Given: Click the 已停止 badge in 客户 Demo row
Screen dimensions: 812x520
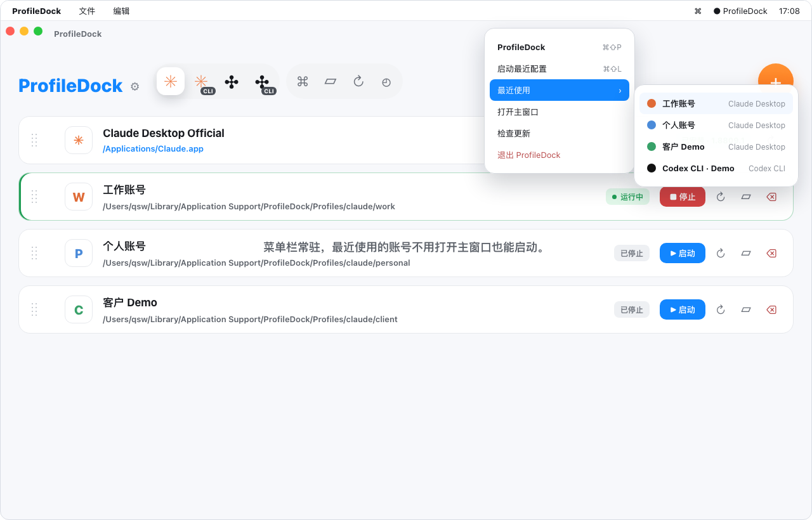Looking at the screenshot, I should tap(632, 309).
